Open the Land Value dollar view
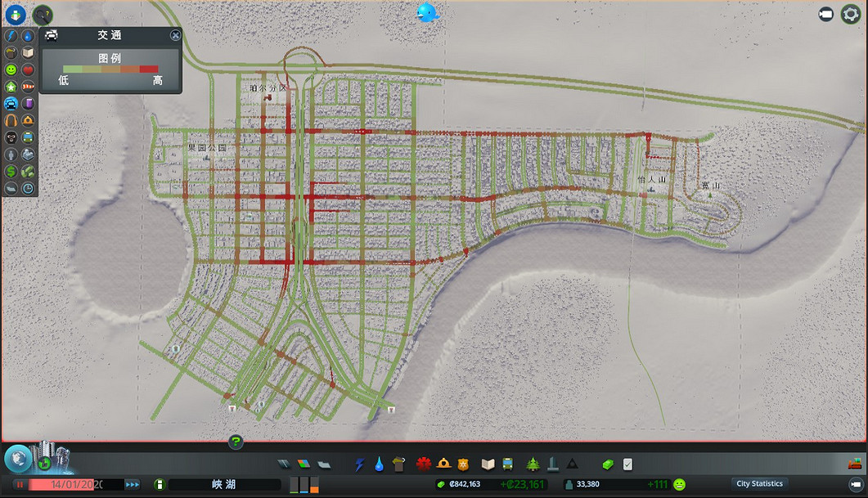This screenshot has height=498, width=868. (11, 172)
